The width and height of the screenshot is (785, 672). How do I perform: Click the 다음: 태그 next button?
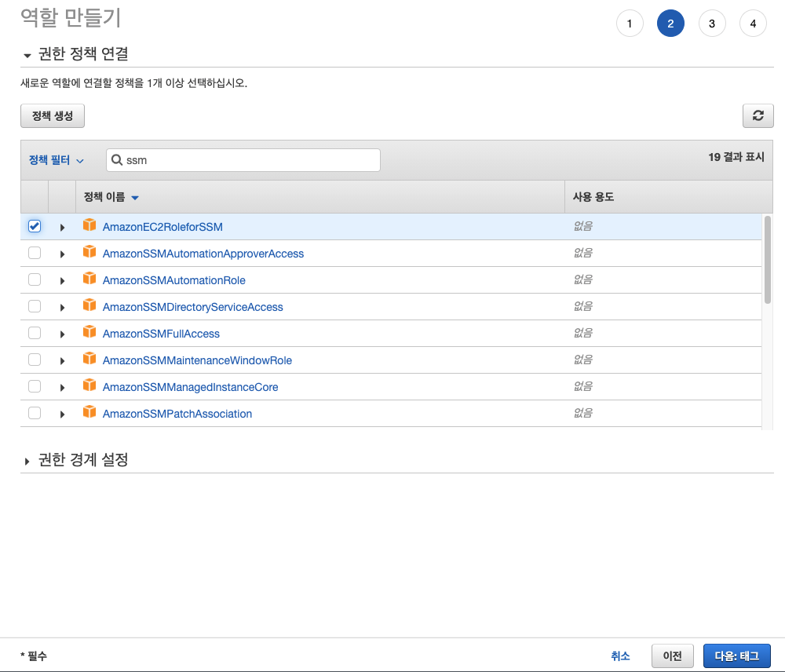(736, 656)
